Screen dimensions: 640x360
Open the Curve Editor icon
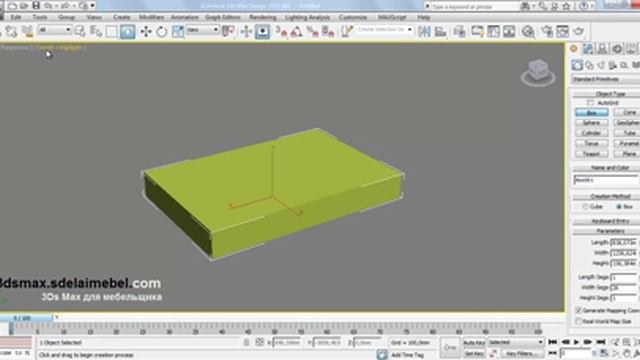(477, 31)
